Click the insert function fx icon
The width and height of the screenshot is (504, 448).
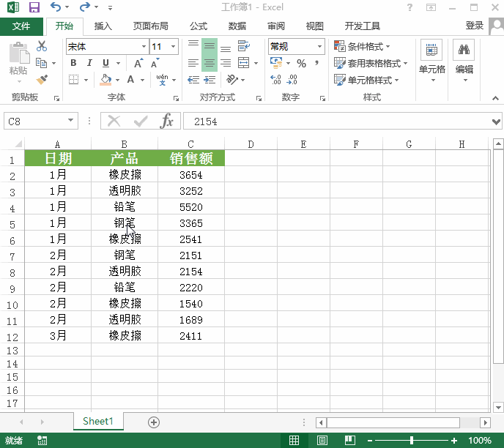pos(167,122)
